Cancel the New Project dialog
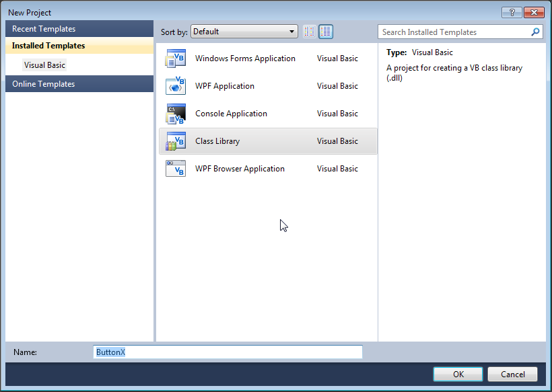The height and width of the screenshot is (392, 552). pos(512,374)
